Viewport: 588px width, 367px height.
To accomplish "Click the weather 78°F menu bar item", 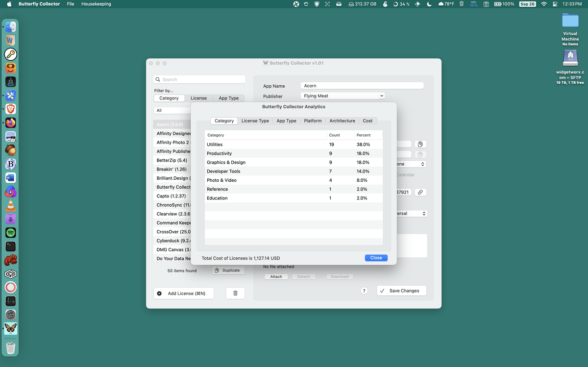I will 446,4.
